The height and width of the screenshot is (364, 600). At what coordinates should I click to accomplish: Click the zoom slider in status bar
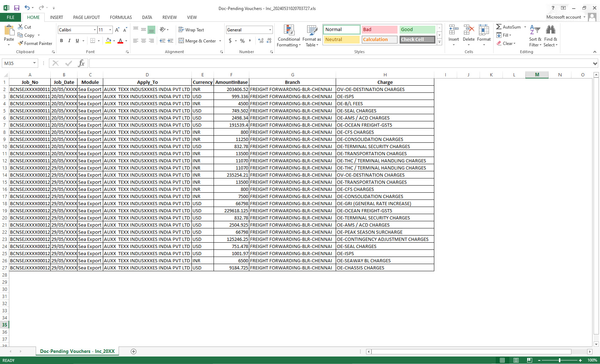[x=559, y=360]
